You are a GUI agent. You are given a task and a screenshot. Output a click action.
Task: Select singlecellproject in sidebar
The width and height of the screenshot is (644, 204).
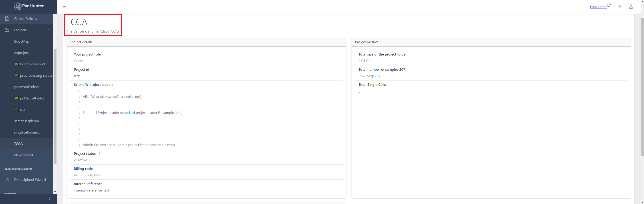tap(27, 132)
